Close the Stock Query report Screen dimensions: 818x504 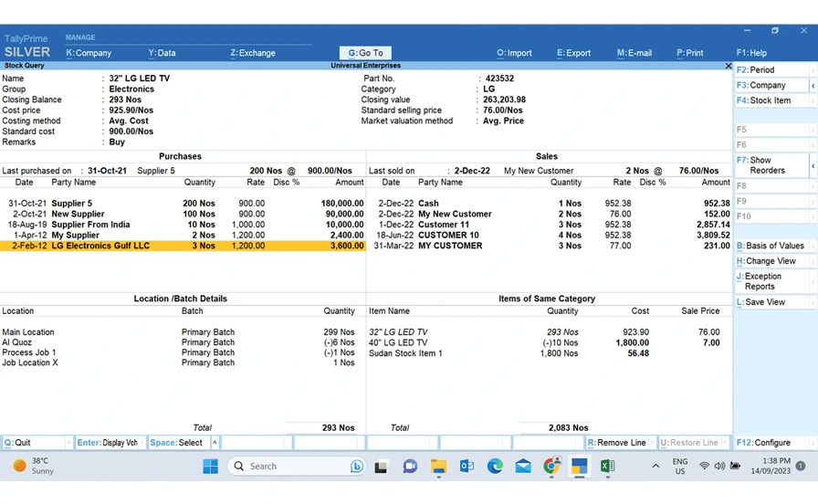[729, 66]
